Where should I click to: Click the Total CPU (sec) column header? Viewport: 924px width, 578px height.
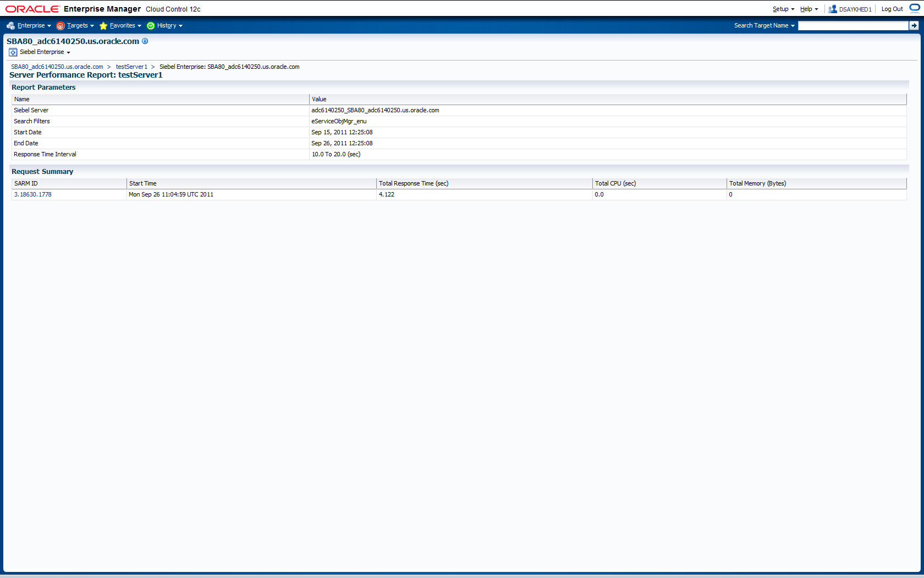pyautogui.click(x=659, y=183)
